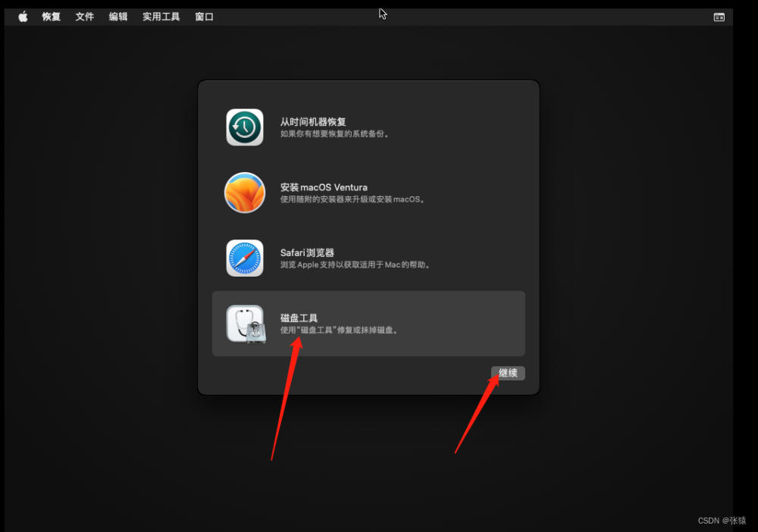The image size is (758, 532).
Task: Click the Time Machine icon
Action: tap(245, 127)
